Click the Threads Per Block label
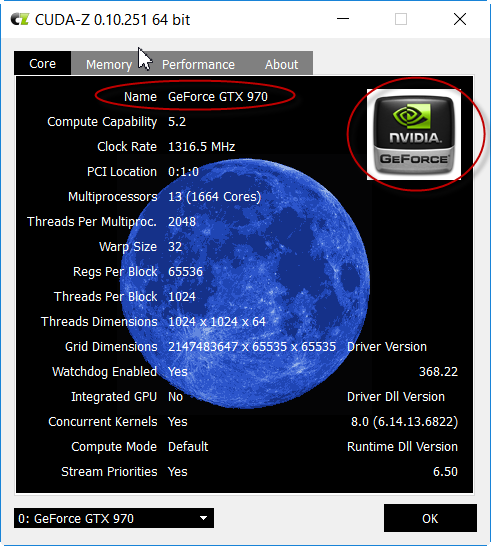This screenshot has height=546, width=491. click(x=106, y=297)
